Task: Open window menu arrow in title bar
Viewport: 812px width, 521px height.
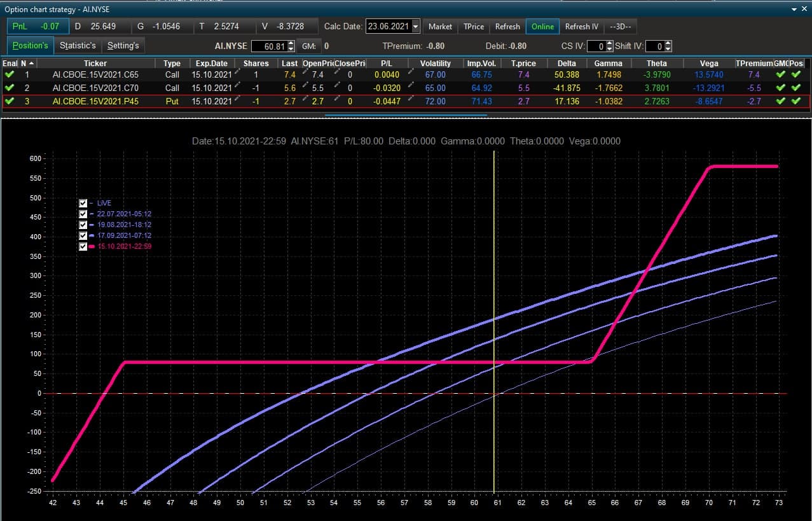Action: pyautogui.click(x=794, y=10)
